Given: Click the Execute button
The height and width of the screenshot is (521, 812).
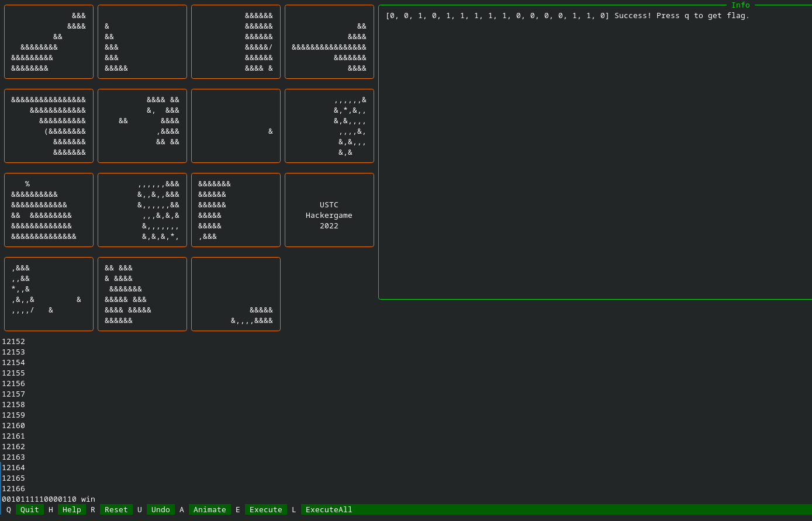Looking at the screenshot, I should [265, 509].
